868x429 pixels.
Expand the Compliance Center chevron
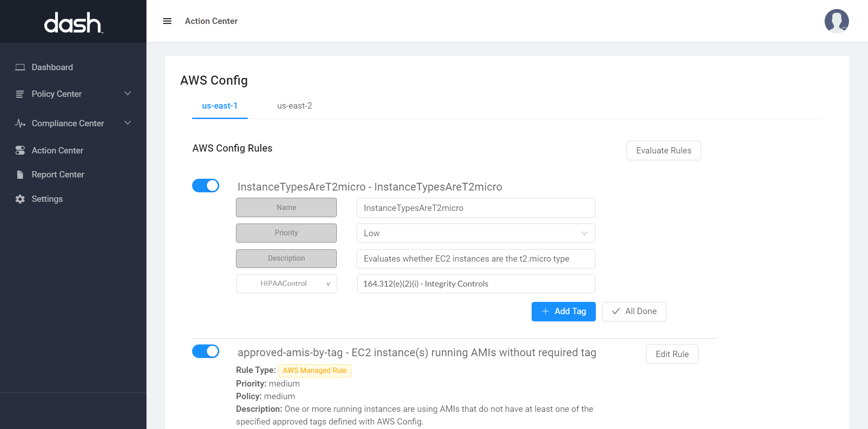127,123
